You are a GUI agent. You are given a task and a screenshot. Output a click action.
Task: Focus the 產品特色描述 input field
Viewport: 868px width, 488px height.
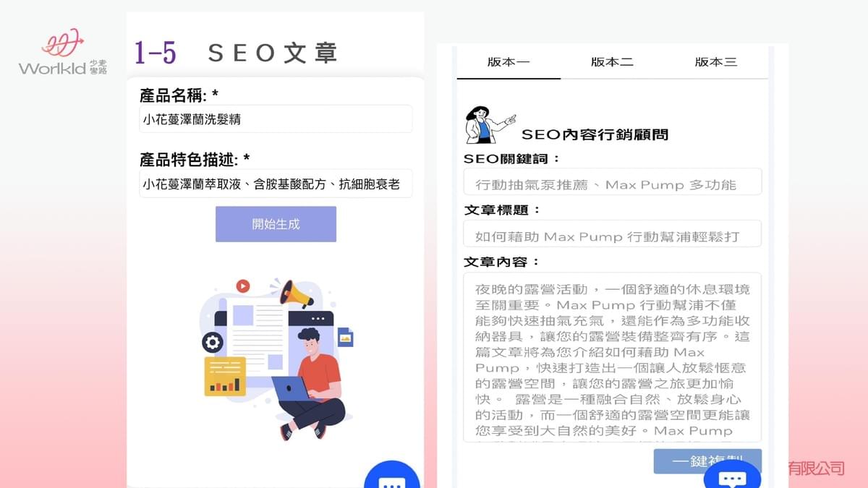click(x=276, y=184)
